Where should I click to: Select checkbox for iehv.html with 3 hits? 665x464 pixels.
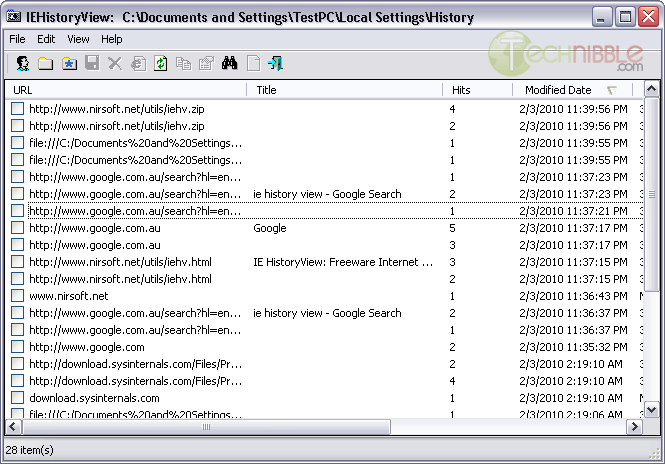(x=17, y=262)
